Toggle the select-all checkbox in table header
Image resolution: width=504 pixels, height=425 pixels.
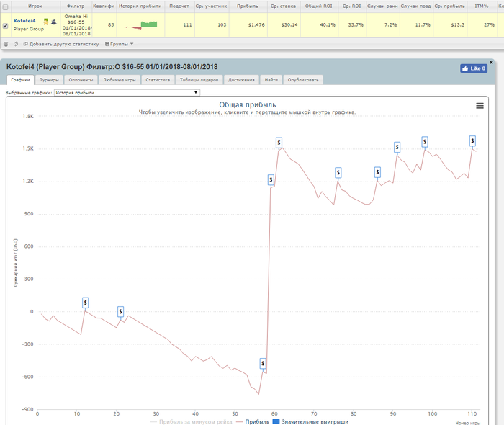[x=6, y=6]
